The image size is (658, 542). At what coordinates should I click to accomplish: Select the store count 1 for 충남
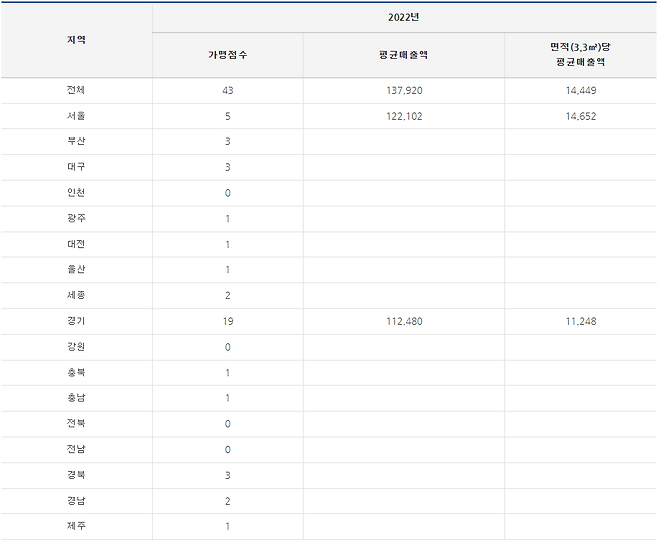(228, 398)
